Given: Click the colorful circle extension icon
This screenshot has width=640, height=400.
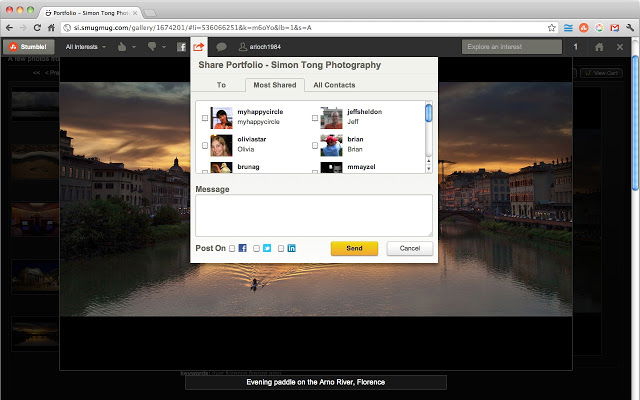Looking at the screenshot, I should pyautogui.click(x=599, y=28).
